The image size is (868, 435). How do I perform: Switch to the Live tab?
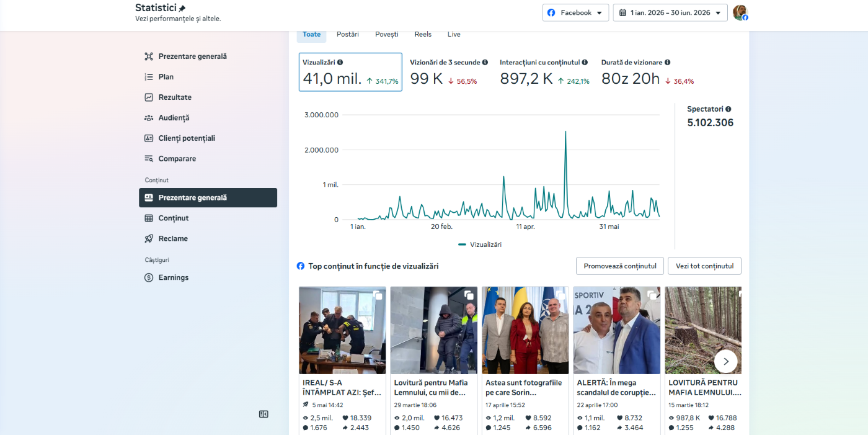pyautogui.click(x=454, y=34)
